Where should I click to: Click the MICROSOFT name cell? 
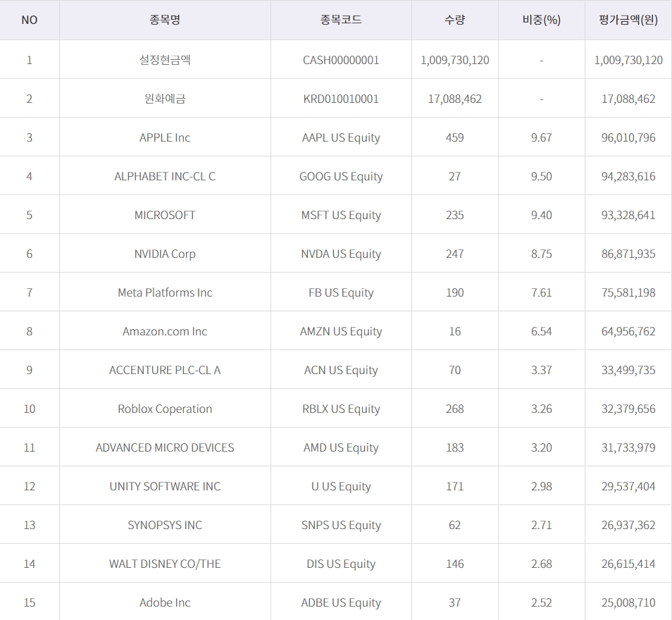point(165,215)
